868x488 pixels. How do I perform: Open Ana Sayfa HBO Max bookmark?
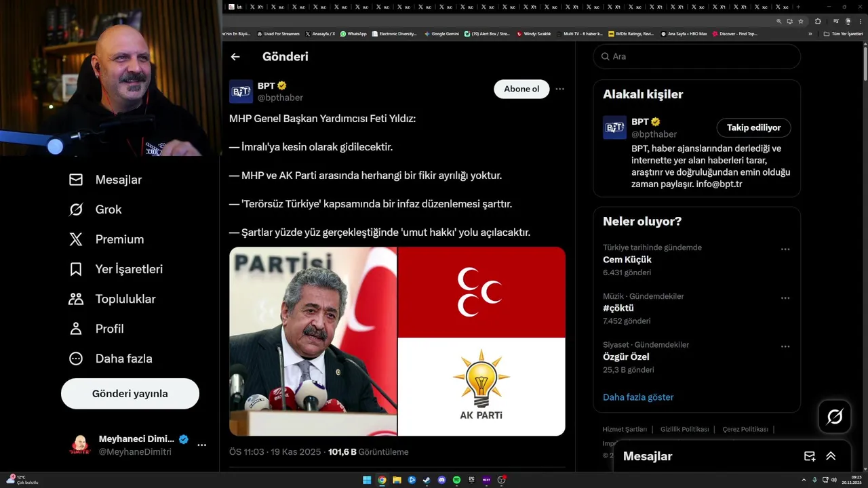tap(684, 33)
